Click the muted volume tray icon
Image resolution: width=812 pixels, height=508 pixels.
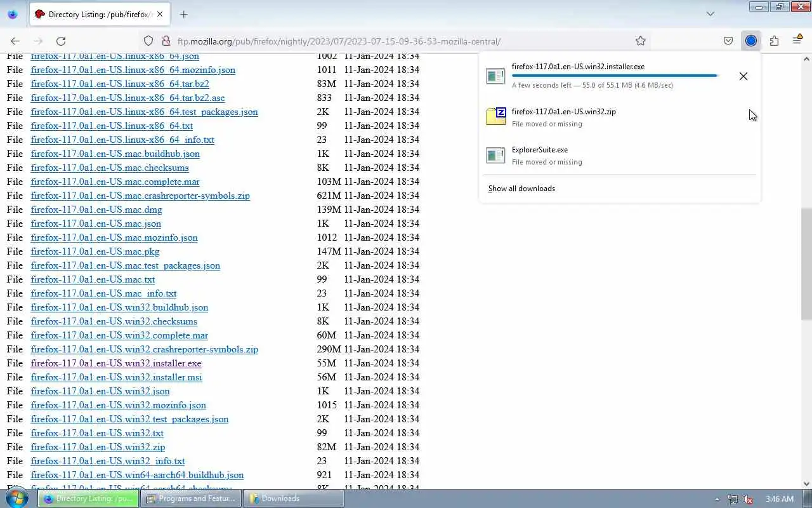point(748,499)
